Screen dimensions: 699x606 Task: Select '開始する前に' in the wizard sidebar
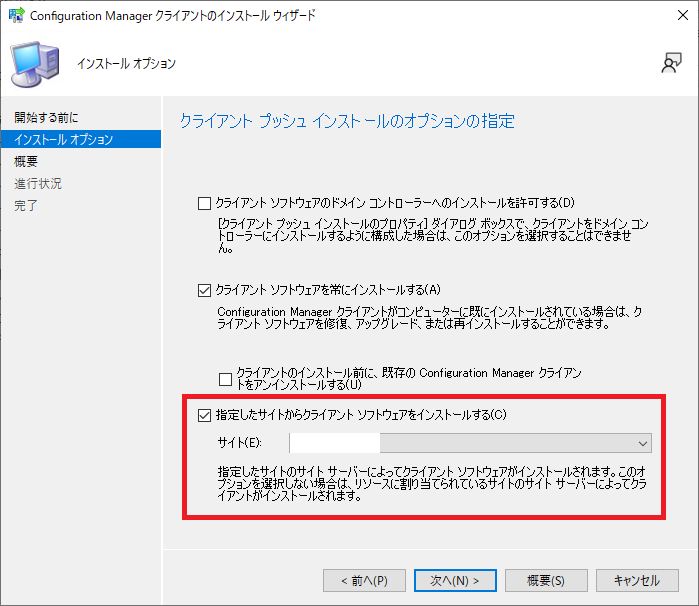pos(46,118)
